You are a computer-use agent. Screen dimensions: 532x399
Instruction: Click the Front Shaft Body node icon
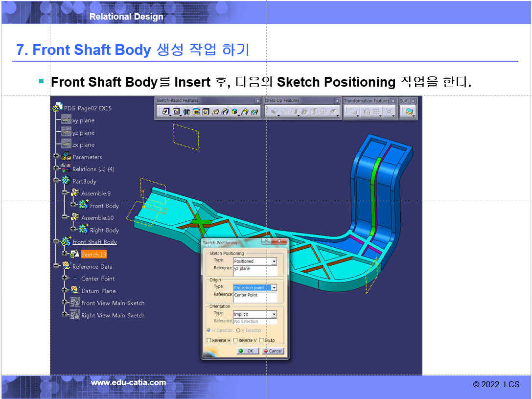click(x=66, y=242)
